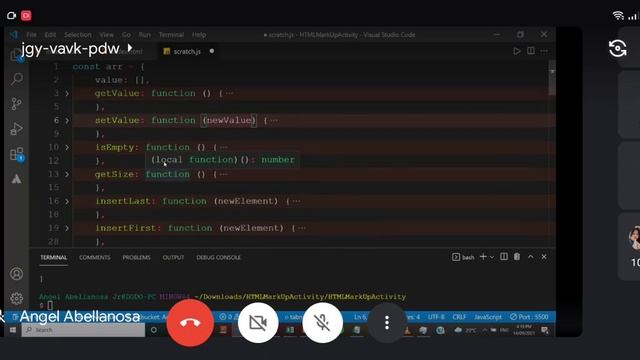Open the Selection menu
This screenshot has height=360, width=640.
[78, 35]
